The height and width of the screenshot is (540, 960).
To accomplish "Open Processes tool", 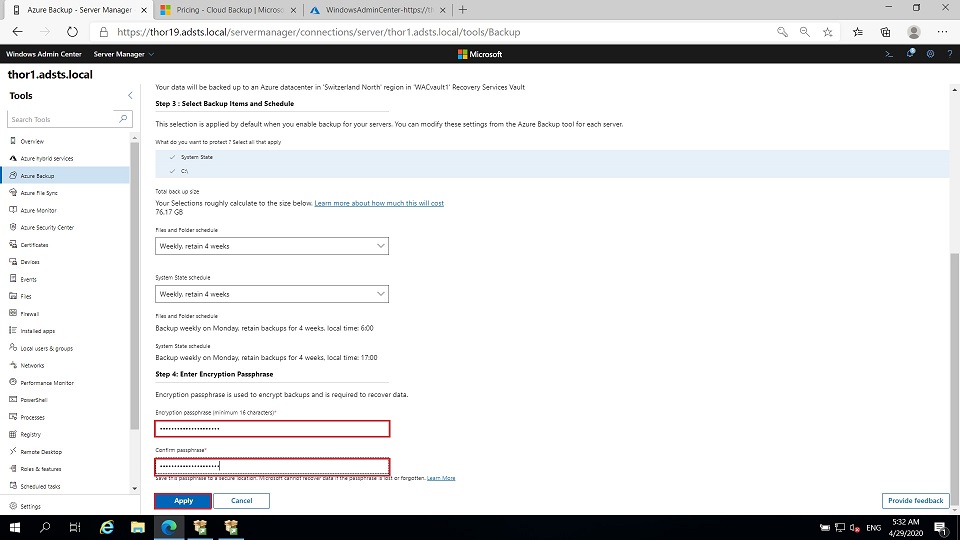I will click(32, 418).
